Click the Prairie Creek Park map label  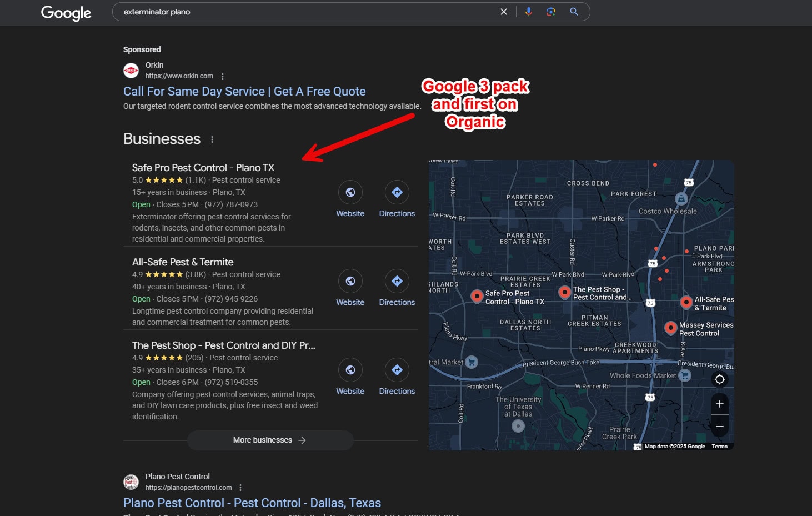point(620,433)
